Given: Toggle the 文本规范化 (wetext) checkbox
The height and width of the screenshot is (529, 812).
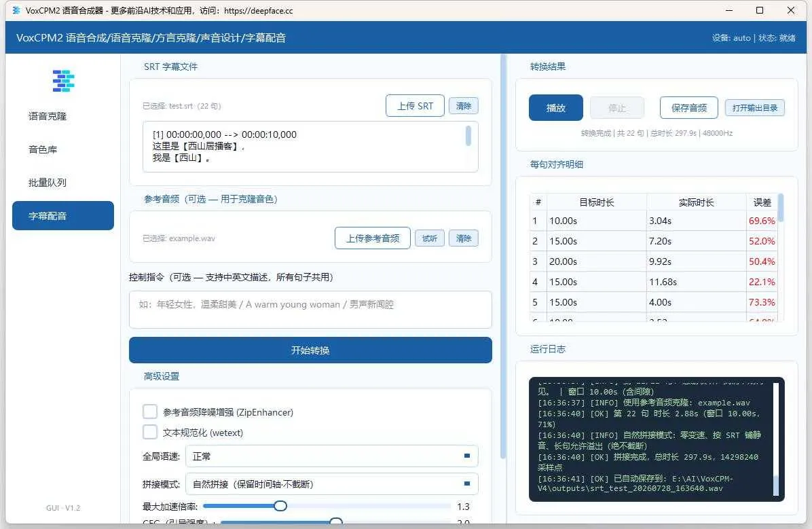Looking at the screenshot, I should (x=149, y=432).
